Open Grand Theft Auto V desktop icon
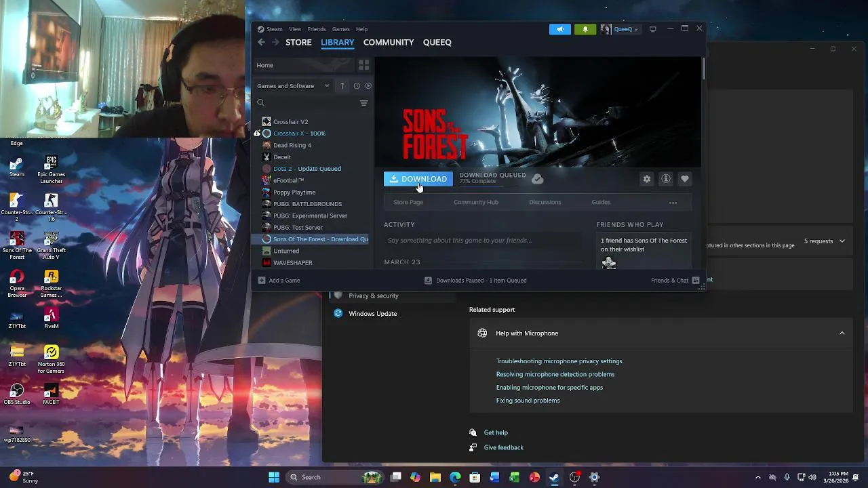The image size is (868, 488). click(51, 245)
